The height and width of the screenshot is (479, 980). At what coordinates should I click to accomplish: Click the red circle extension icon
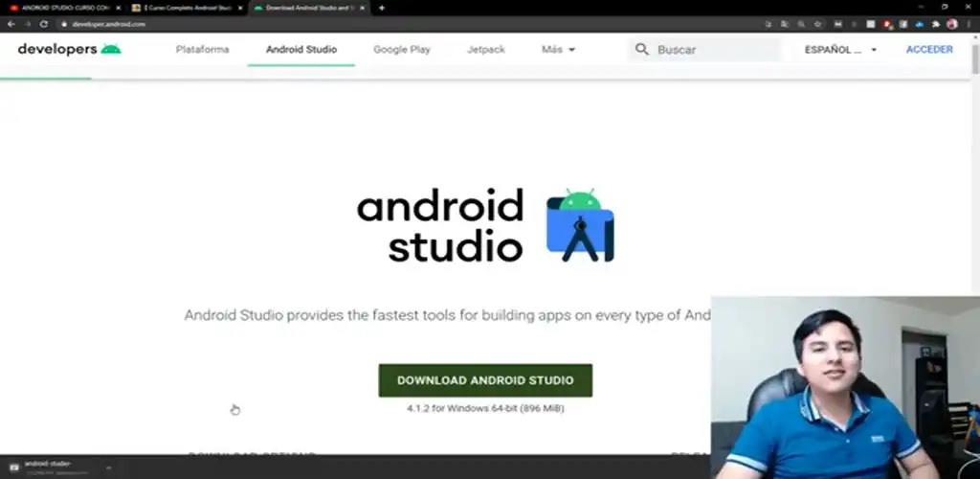887,24
